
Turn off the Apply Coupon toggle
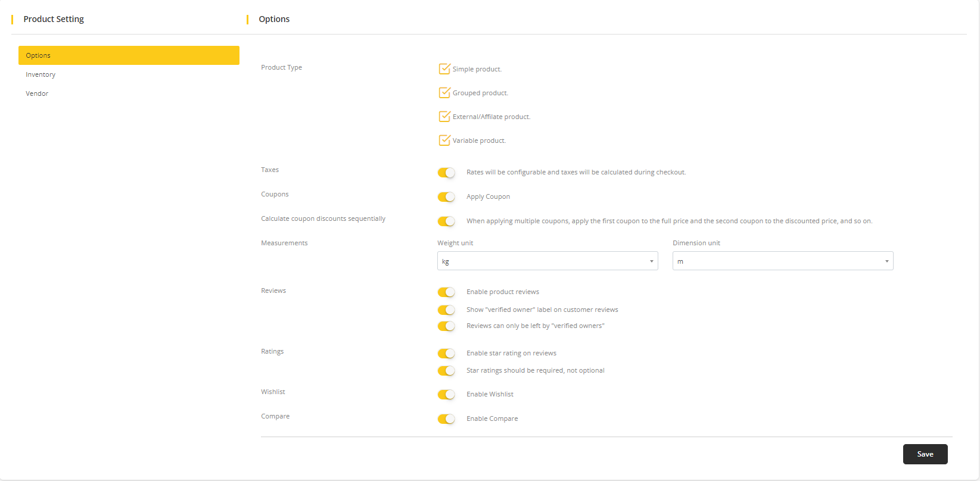(446, 197)
